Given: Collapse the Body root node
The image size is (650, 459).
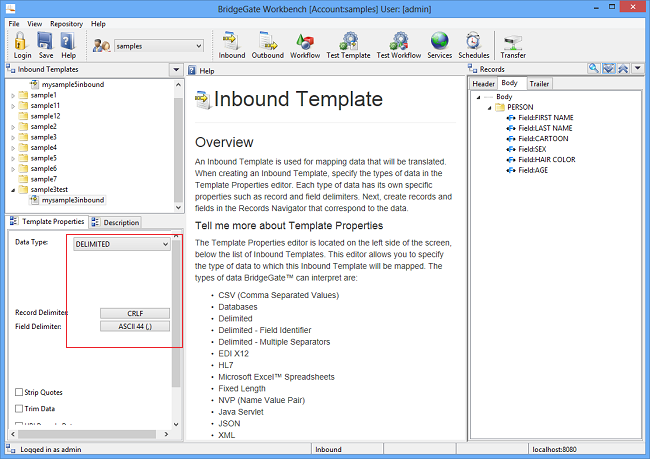Looking at the screenshot, I should click(x=478, y=97).
